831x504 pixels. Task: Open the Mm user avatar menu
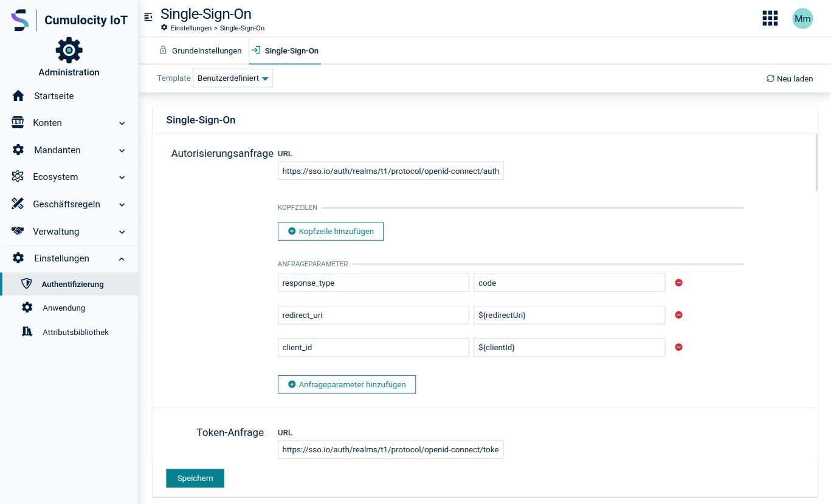[x=802, y=18]
